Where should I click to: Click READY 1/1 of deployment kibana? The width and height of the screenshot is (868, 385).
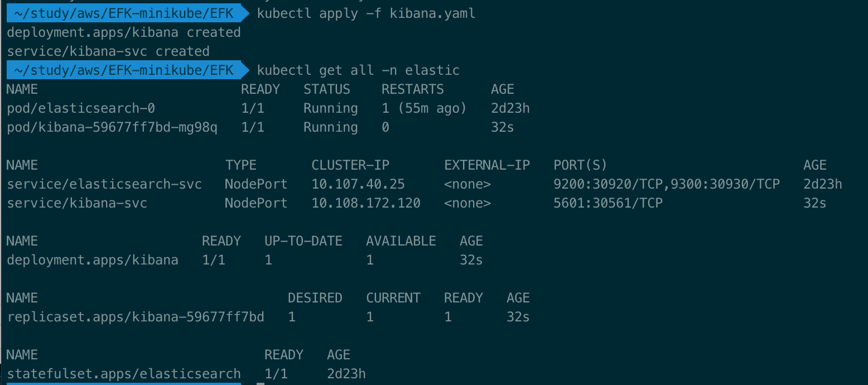pos(214,260)
